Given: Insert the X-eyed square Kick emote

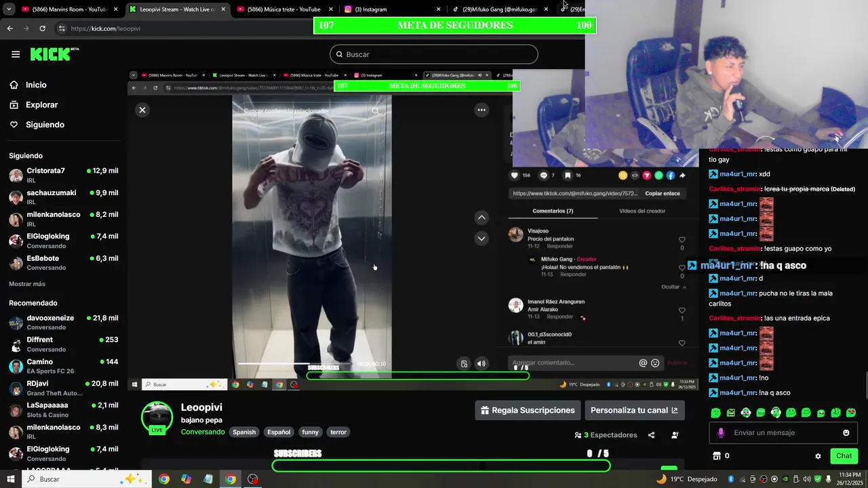Looking at the screenshot, I should [731, 413].
